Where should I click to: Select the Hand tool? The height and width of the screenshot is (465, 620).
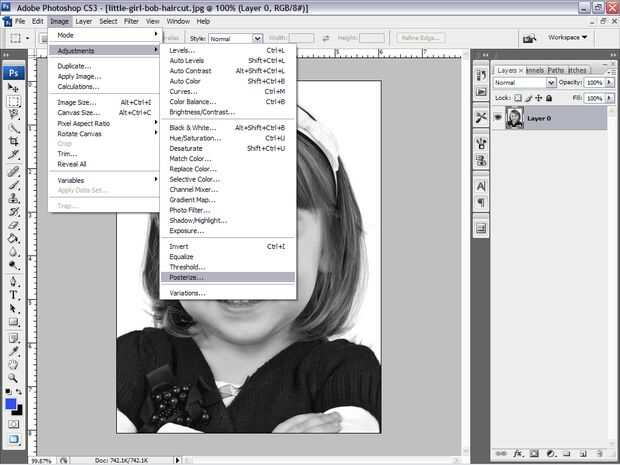tap(13, 364)
